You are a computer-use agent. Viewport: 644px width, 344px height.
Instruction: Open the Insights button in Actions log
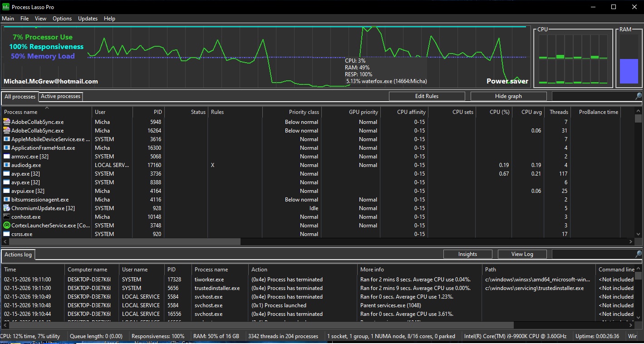coord(467,254)
